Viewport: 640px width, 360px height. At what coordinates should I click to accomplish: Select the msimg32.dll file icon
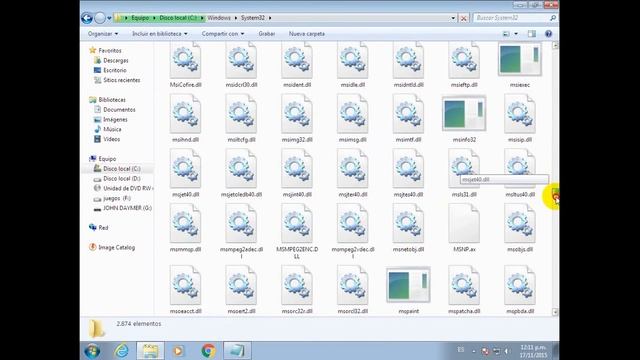[297, 114]
